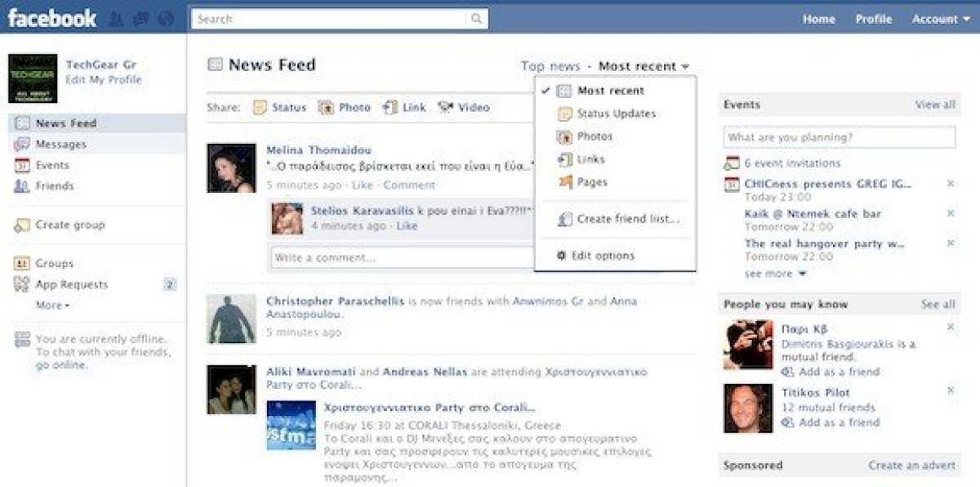The image size is (980, 487).
Task: Expand More in left sidebar
Action: coord(52,306)
